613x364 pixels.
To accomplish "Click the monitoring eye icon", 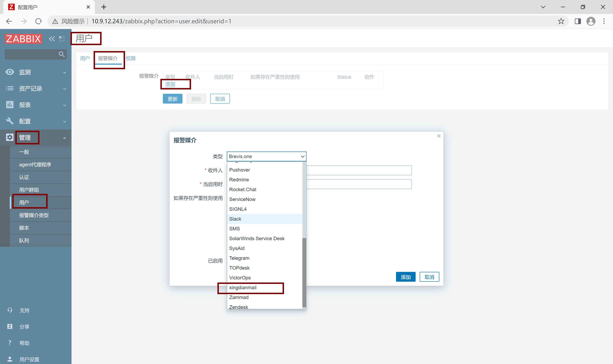I will 10,72.
